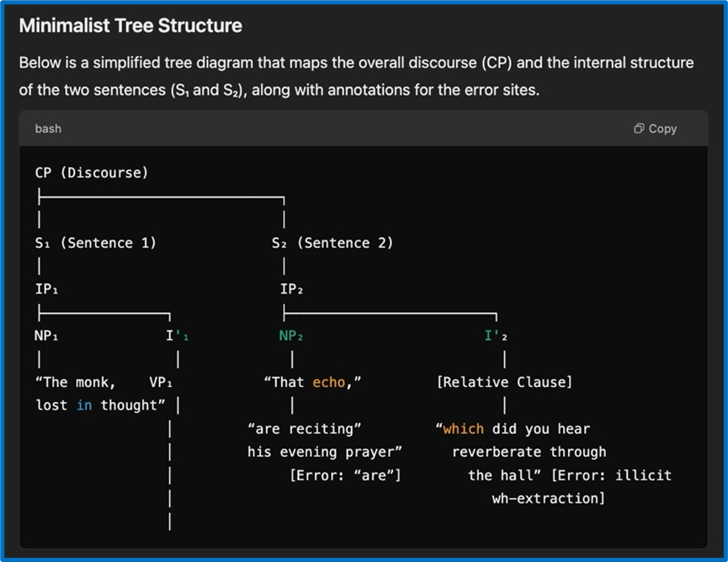This screenshot has height=562, width=728.
Task: Click the Copy button on code block
Action: pyautogui.click(x=655, y=129)
